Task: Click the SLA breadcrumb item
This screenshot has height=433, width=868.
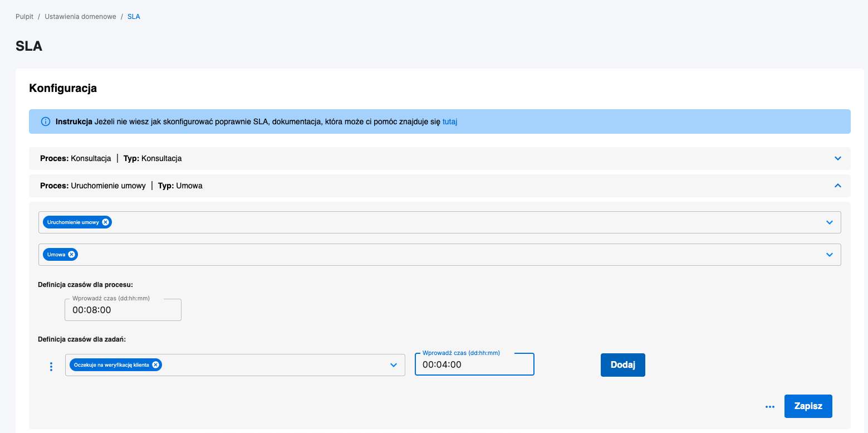Action: [134, 17]
